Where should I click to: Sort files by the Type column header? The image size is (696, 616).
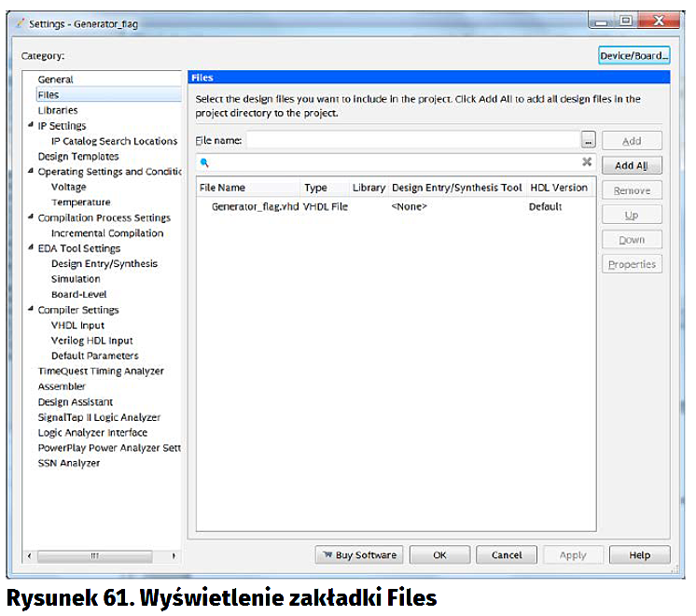315,188
